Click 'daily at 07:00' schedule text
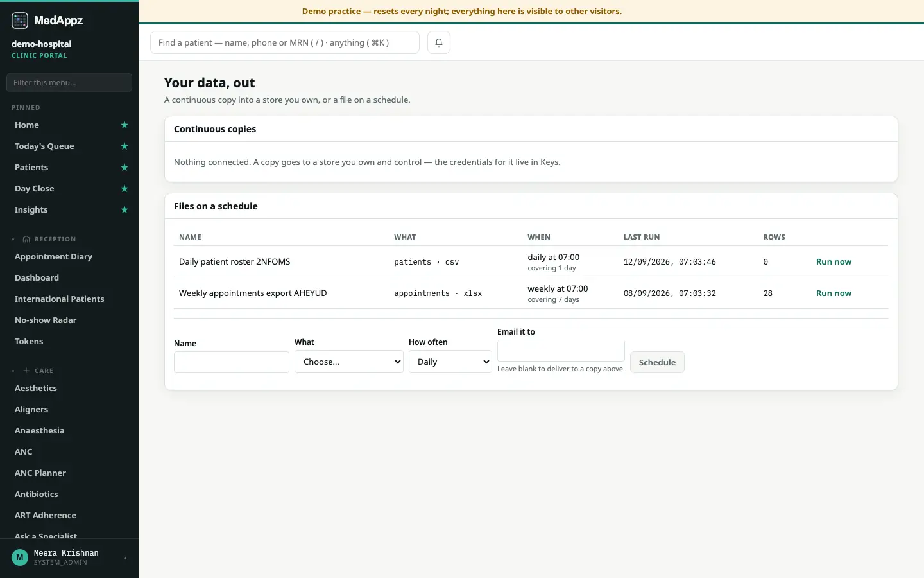Viewport: 924px width, 578px height. tap(554, 257)
